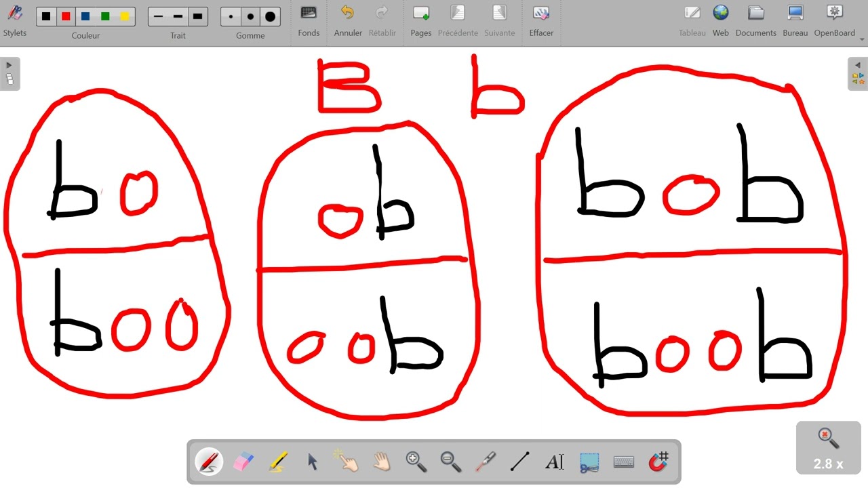Go to the Suivante page
The image size is (868, 488).
(x=500, y=20)
